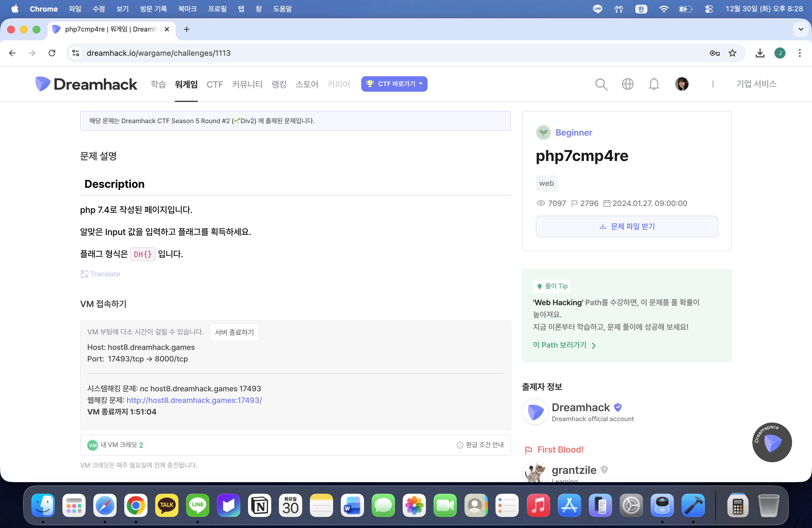Open the notifications bell icon
This screenshot has height=528, width=812.
click(654, 84)
